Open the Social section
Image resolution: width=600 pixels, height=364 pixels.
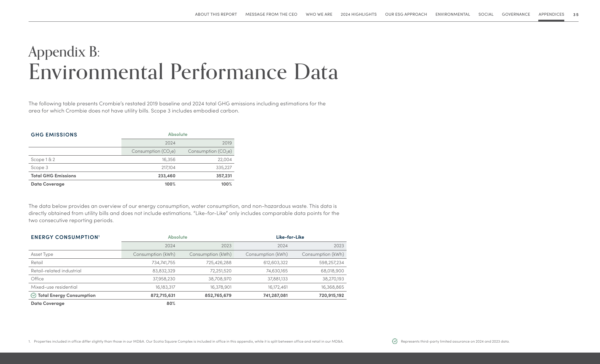click(486, 14)
